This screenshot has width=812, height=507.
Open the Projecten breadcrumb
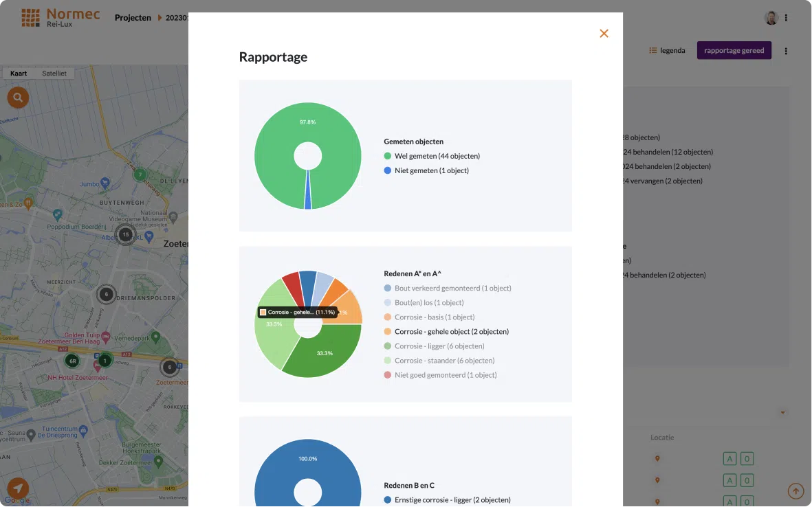(x=133, y=18)
